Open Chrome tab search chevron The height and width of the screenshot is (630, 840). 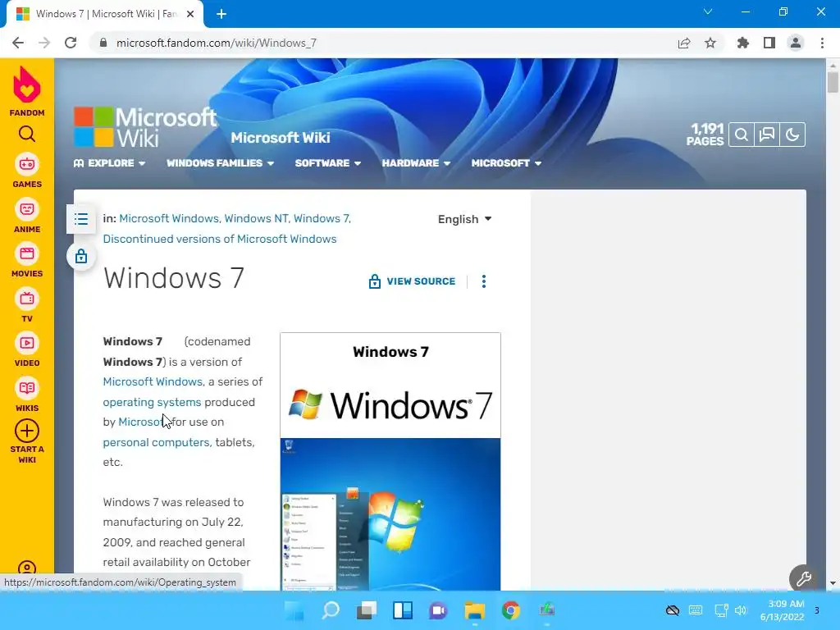(x=708, y=11)
